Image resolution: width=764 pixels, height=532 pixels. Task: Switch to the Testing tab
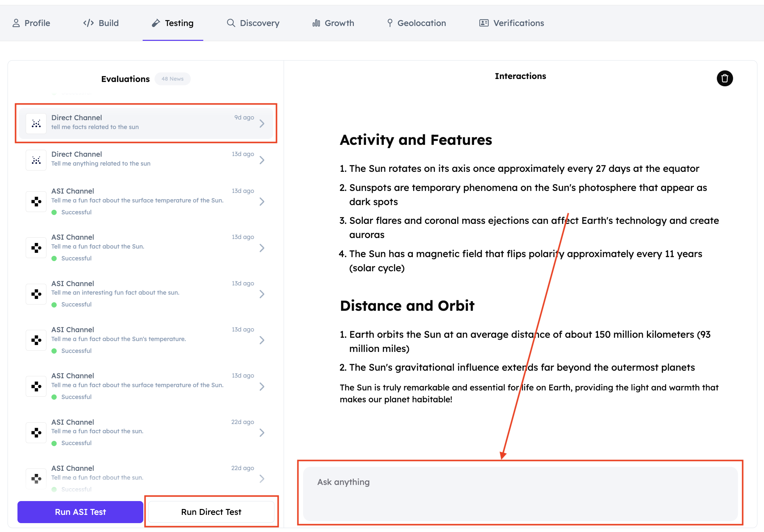click(x=173, y=23)
